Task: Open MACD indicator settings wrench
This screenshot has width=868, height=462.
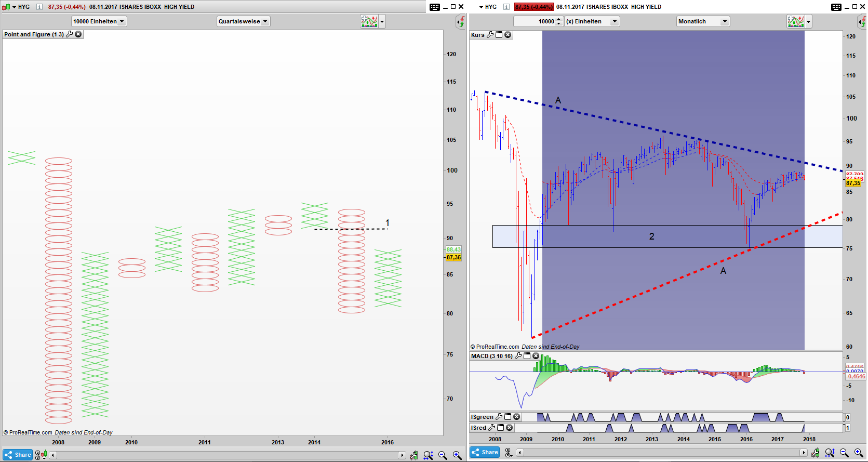Action: tap(518, 356)
